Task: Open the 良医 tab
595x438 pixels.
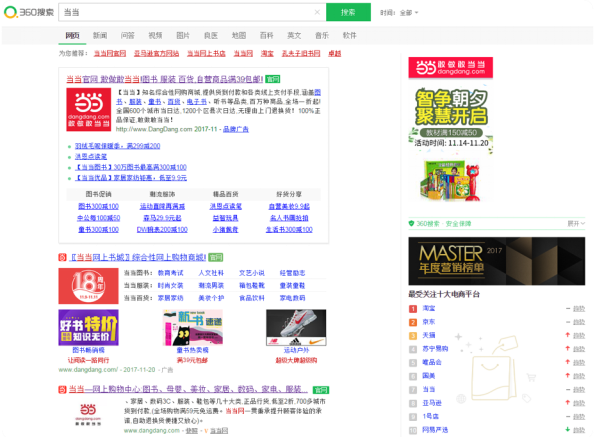Action: (211, 35)
